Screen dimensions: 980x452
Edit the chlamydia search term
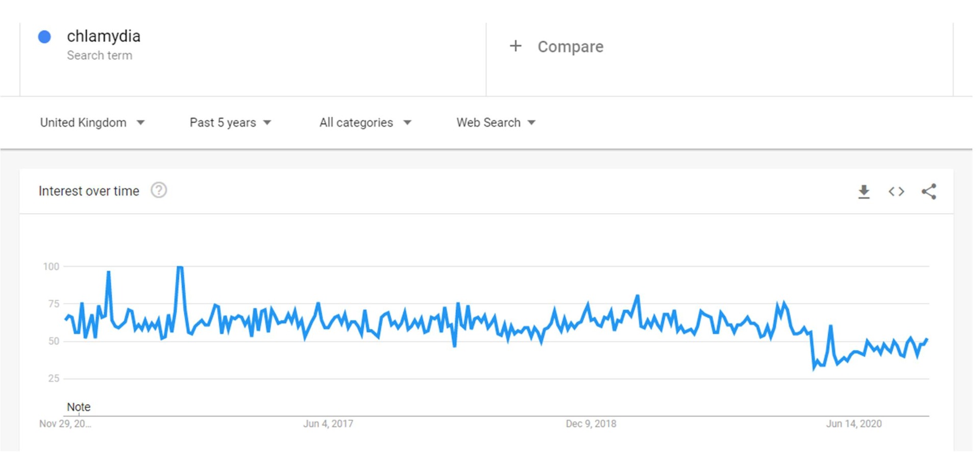click(x=104, y=36)
